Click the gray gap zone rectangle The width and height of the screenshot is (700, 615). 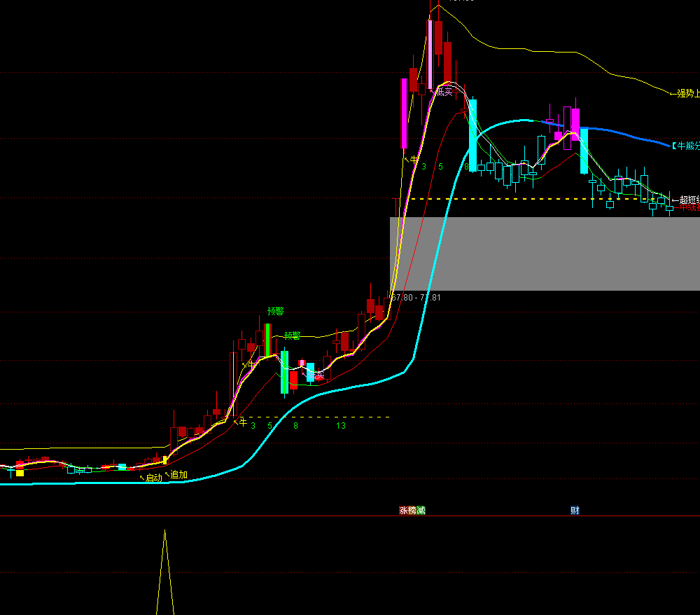545,254
